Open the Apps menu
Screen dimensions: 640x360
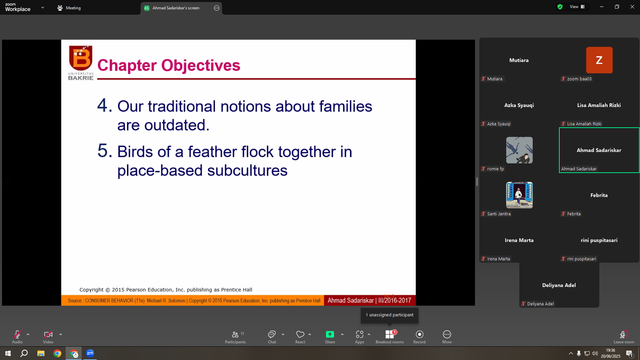[359, 336]
